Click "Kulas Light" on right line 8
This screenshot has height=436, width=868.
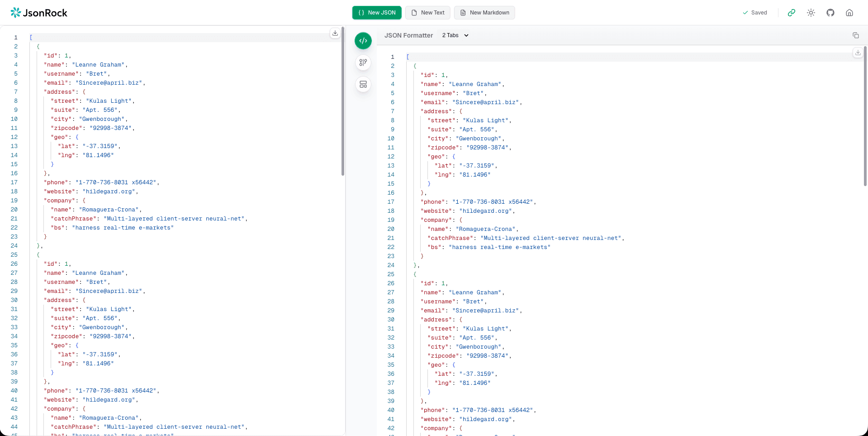486,120
